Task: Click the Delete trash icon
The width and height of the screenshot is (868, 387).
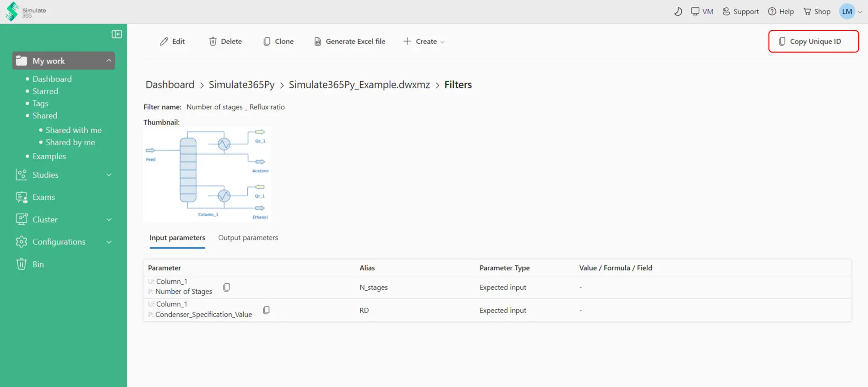Action: coord(212,42)
